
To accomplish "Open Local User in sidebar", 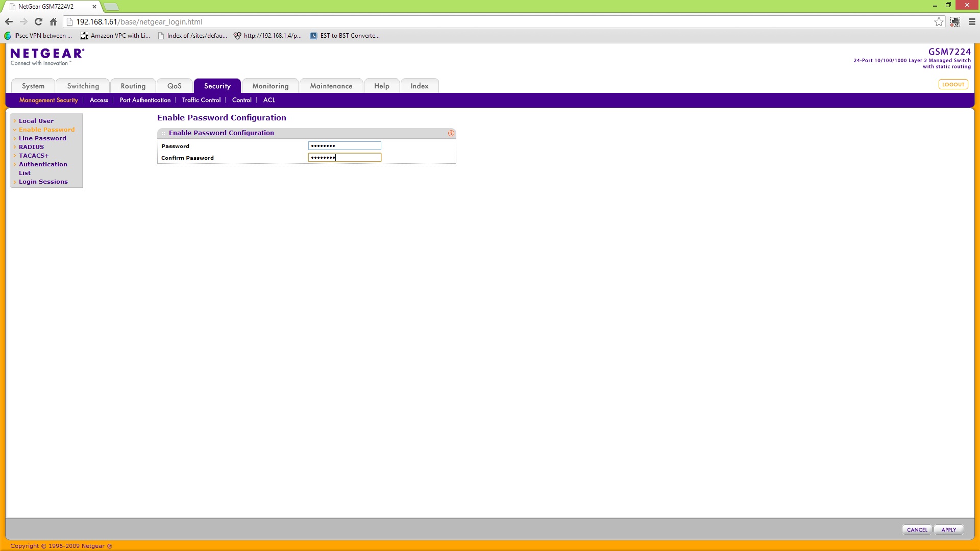I will (36, 121).
